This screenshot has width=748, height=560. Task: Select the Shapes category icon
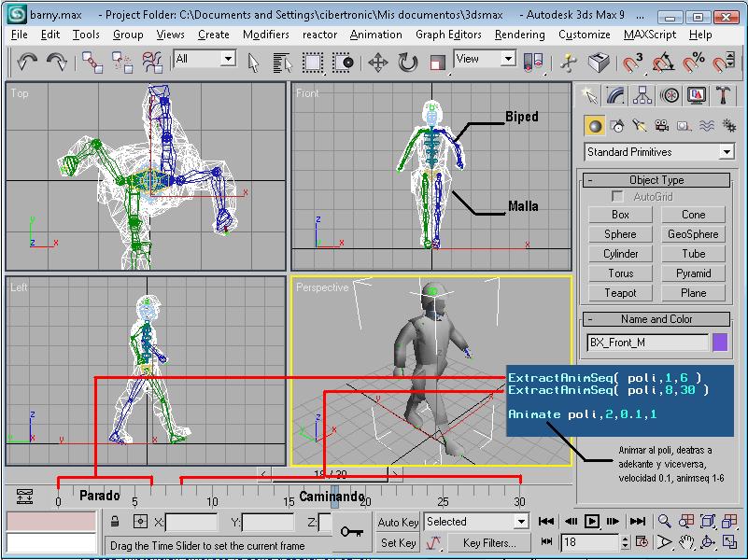click(x=617, y=126)
